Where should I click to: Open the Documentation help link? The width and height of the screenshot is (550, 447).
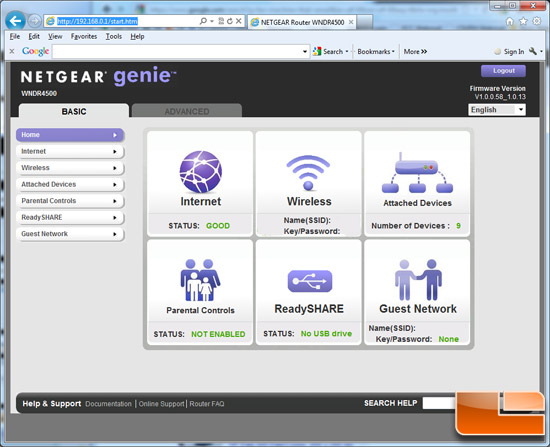click(x=108, y=404)
